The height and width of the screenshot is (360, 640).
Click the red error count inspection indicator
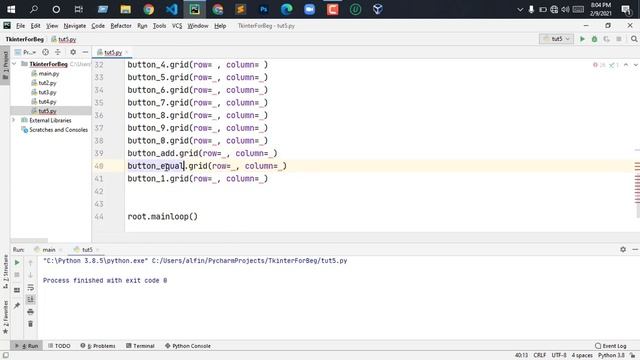coord(599,64)
